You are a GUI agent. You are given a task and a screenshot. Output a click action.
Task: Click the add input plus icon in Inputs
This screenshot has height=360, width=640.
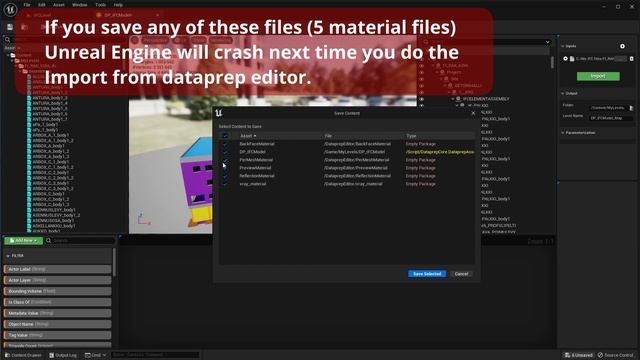tap(622, 46)
